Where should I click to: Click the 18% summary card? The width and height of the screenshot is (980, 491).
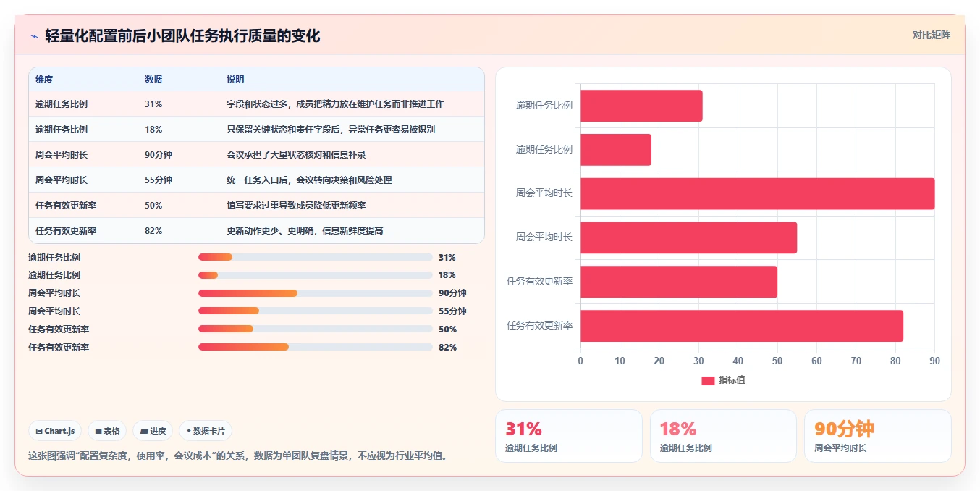tap(724, 436)
